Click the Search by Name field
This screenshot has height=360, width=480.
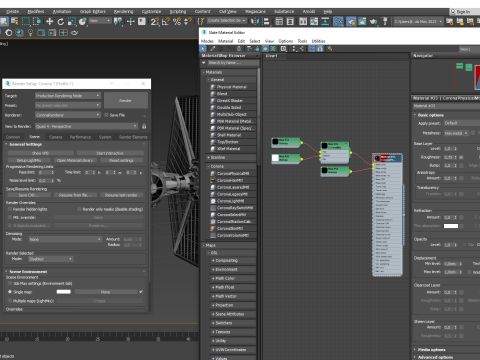pyautogui.click(x=232, y=62)
